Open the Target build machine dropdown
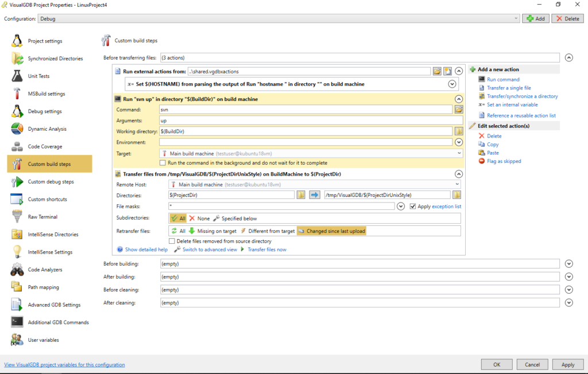 pyautogui.click(x=459, y=154)
